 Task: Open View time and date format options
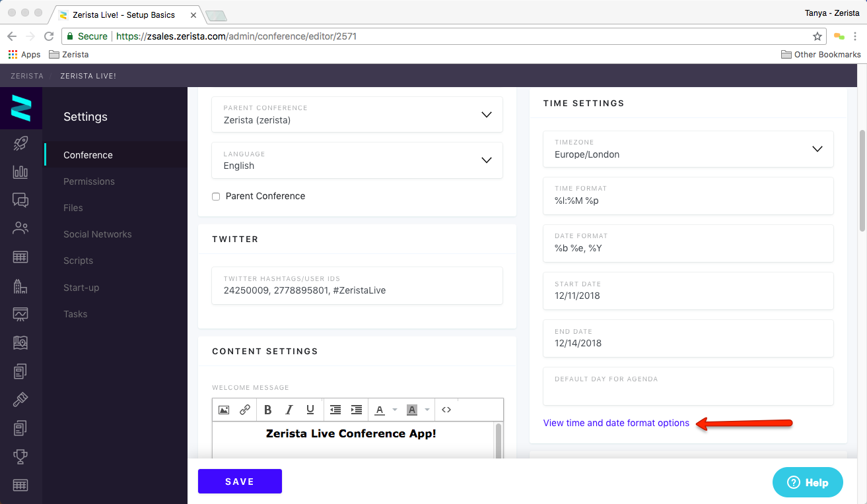616,423
